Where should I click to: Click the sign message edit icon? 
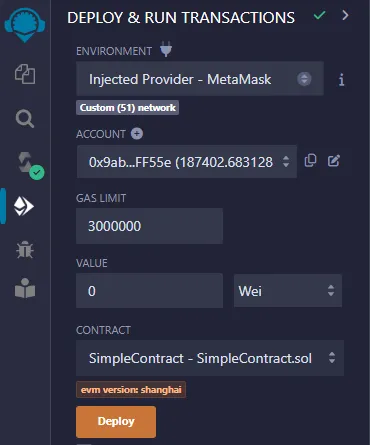[334, 161]
